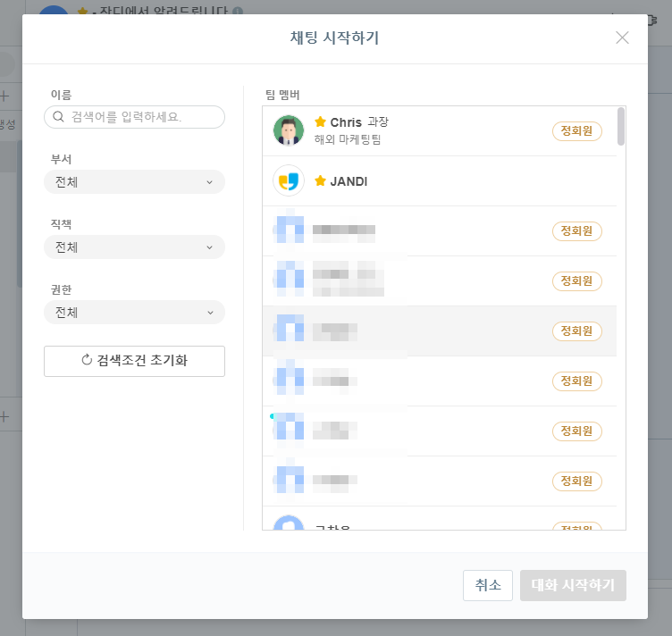Close the 채팅 시작하기 dialog with X
This screenshot has width=672, height=636.
tap(622, 38)
